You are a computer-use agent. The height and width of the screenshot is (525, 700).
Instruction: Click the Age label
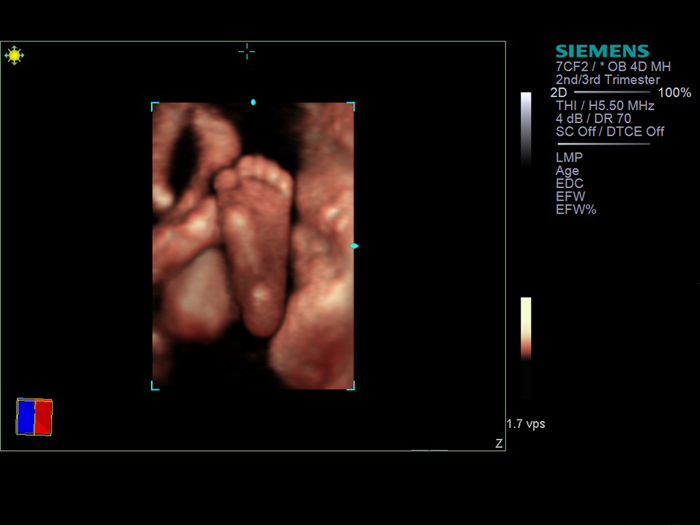(567, 171)
